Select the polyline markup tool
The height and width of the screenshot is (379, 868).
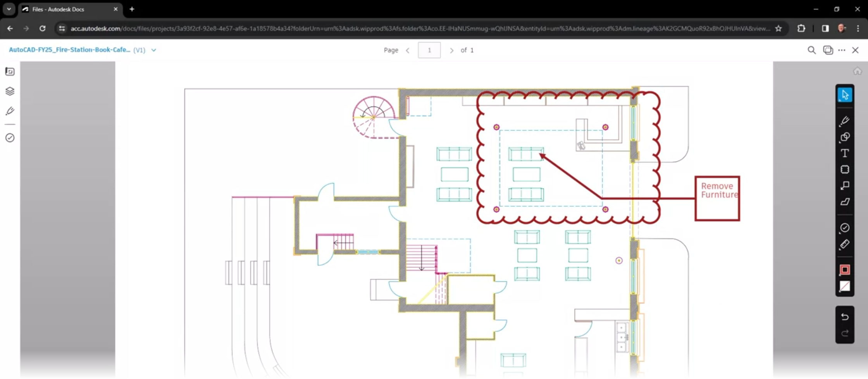click(x=845, y=202)
